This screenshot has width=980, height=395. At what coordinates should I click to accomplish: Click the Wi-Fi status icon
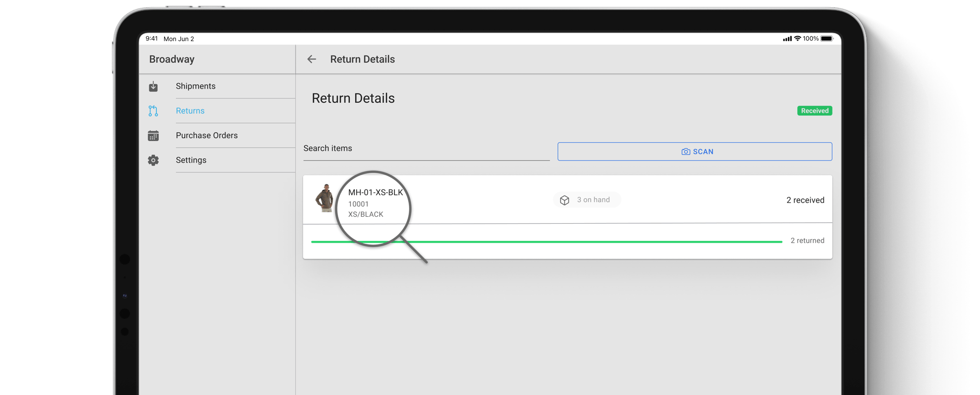(797, 38)
